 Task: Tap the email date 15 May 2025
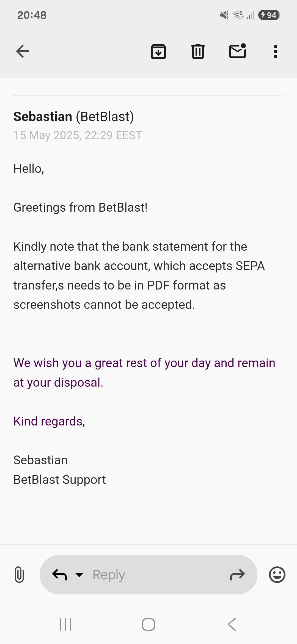point(78,135)
